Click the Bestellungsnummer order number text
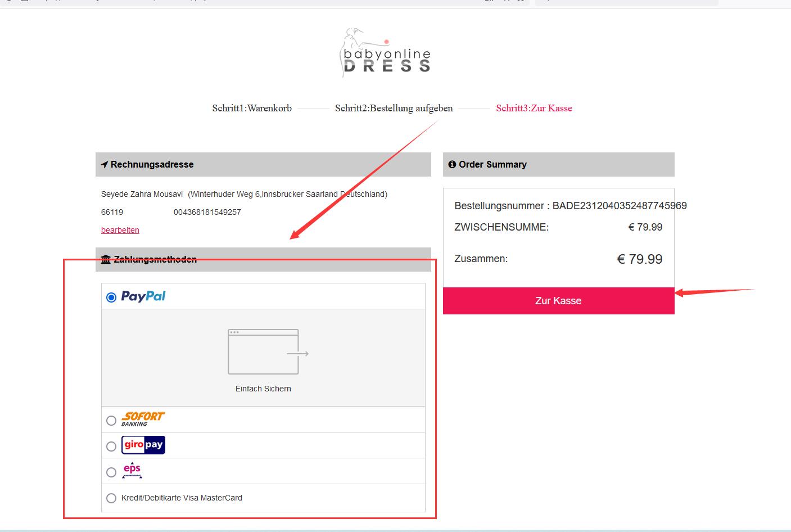The image size is (791, 532). pyautogui.click(x=570, y=206)
